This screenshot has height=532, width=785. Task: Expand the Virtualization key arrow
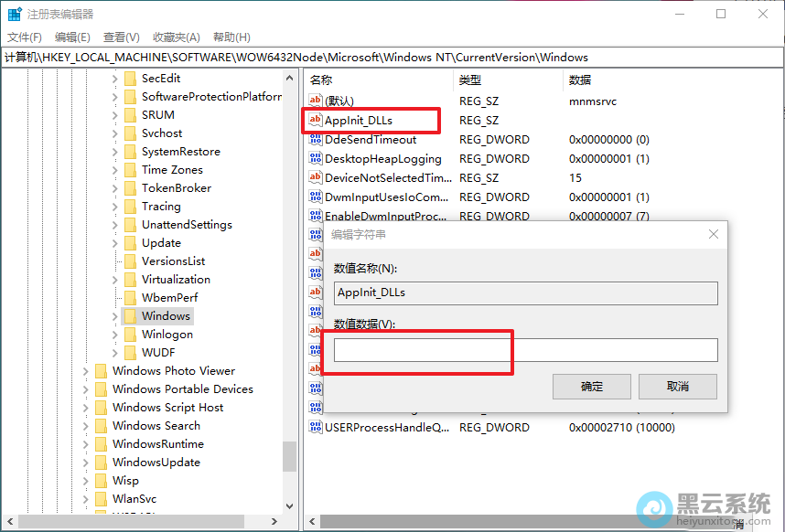click(x=115, y=280)
